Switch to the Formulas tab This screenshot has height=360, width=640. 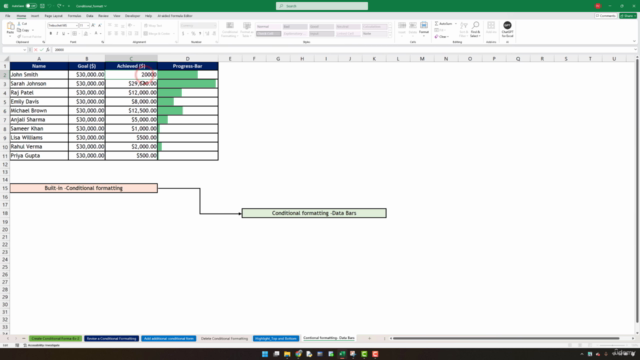[x=74, y=16]
